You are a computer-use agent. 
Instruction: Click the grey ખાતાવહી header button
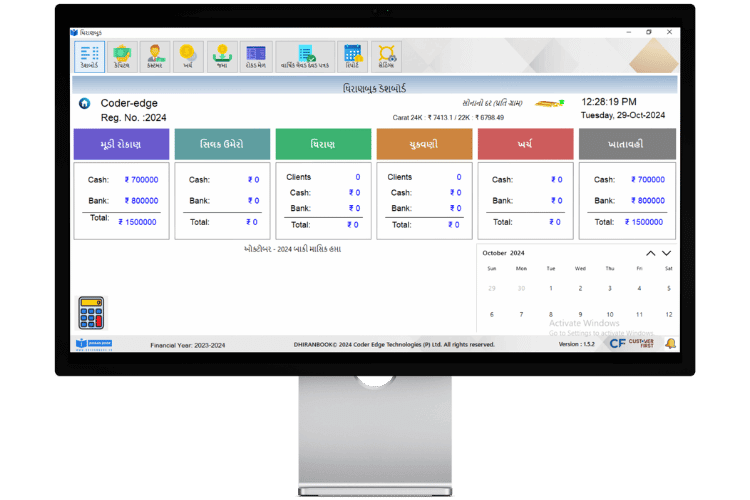[627, 143]
